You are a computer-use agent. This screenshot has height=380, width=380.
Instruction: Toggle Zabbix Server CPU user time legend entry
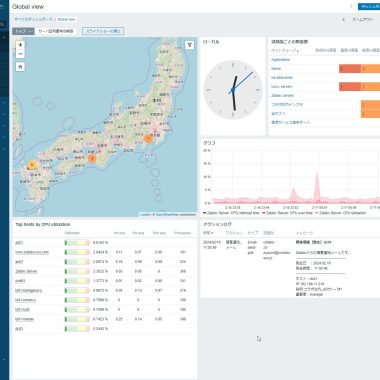pyautogui.click(x=287, y=213)
